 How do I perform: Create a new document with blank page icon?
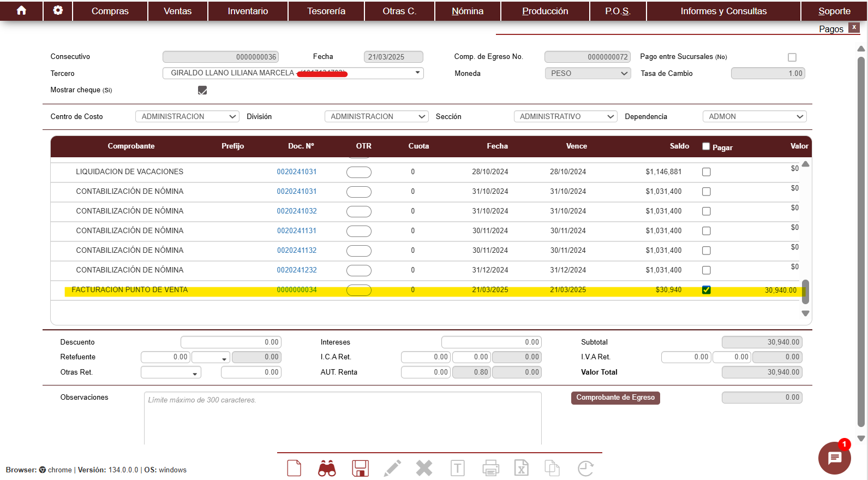tap(294, 468)
